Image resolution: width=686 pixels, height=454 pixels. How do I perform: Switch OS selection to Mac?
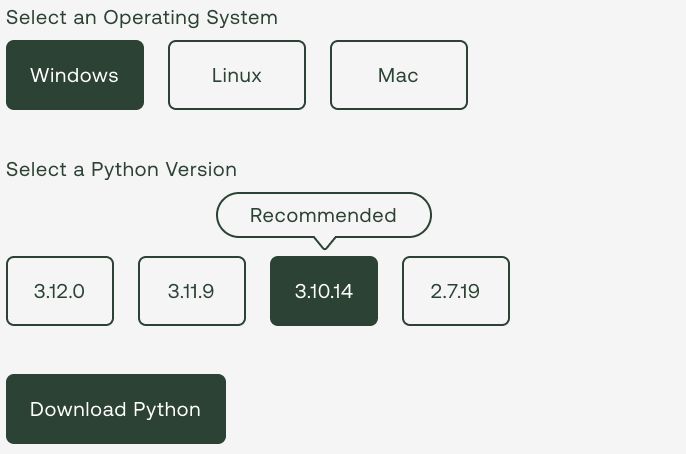(399, 75)
